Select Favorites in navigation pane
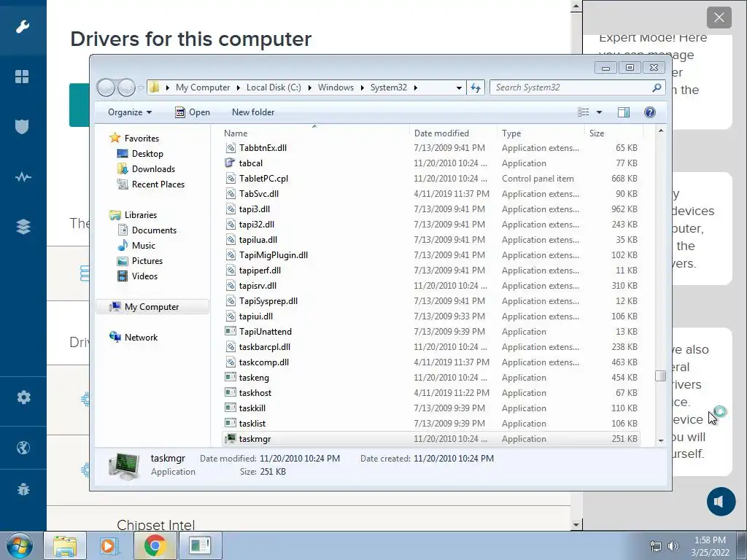The image size is (747, 560). pyautogui.click(x=142, y=138)
